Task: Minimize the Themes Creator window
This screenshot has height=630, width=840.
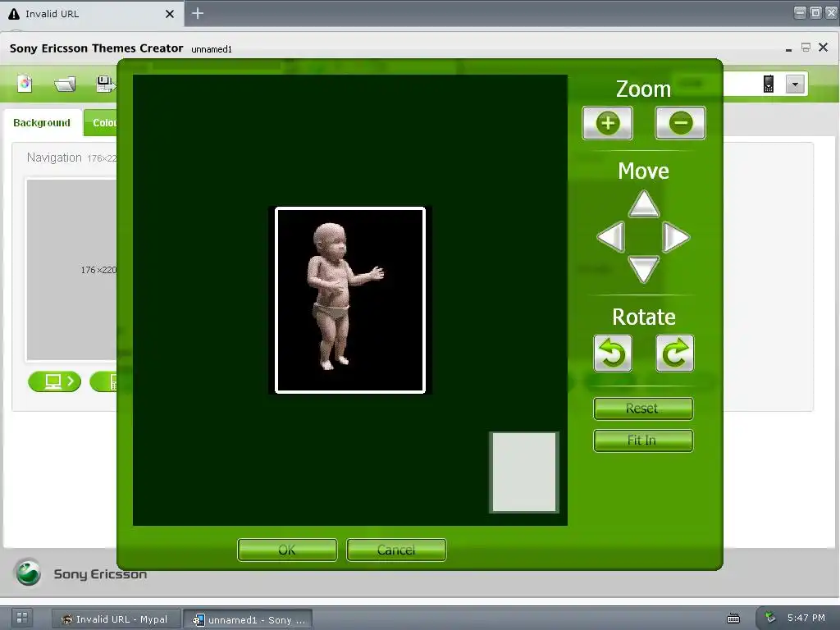Action: (x=788, y=49)
